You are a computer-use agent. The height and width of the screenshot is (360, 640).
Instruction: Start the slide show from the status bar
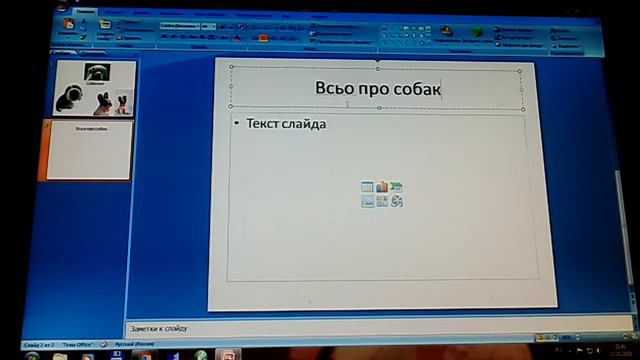(556, 338)
